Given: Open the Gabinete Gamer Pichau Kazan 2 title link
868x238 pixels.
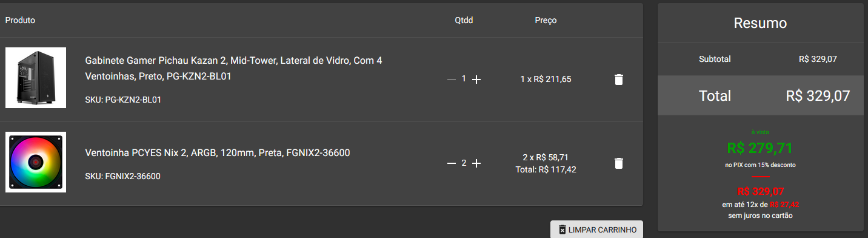Looking at the screenshot, I should click(233, 69).
